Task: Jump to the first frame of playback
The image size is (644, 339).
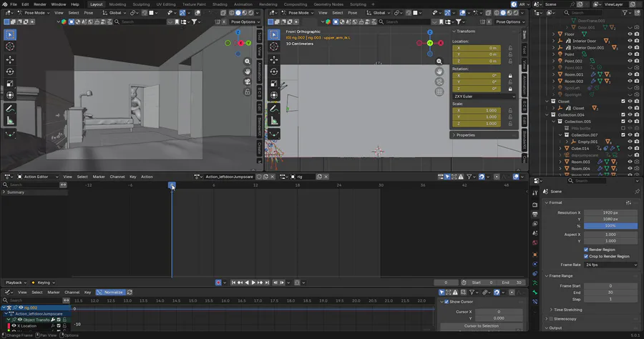Action: [233, 282]
